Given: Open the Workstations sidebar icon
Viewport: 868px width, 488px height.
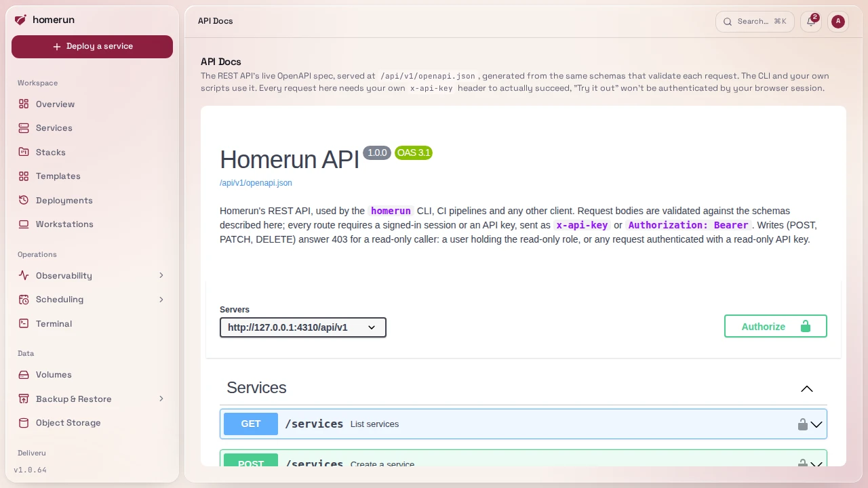Looking at the screenshot, I should pyautogui.click(x=24, y=224).
